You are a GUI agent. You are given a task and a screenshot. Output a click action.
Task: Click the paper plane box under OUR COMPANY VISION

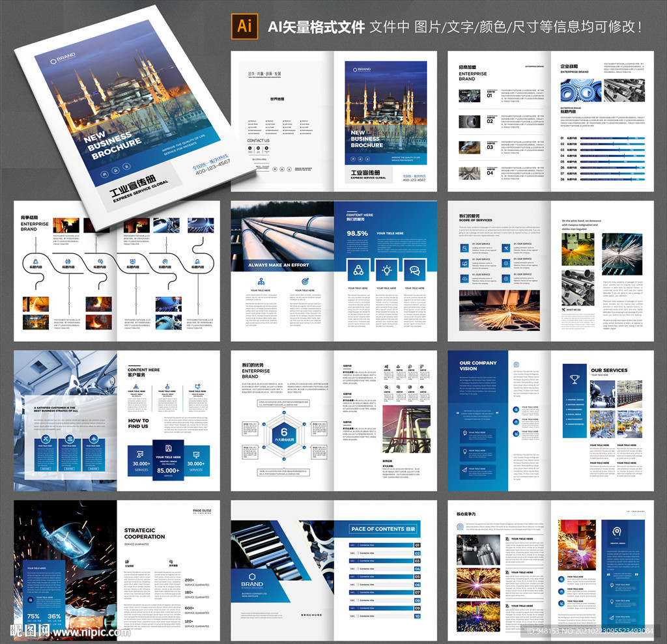click(479, 471)
